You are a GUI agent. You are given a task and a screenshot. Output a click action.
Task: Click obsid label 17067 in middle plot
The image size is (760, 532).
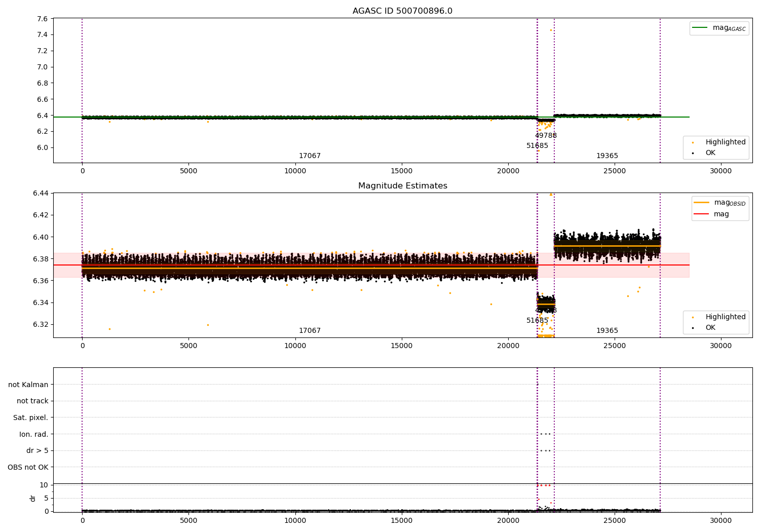click(x=310, y=331)
